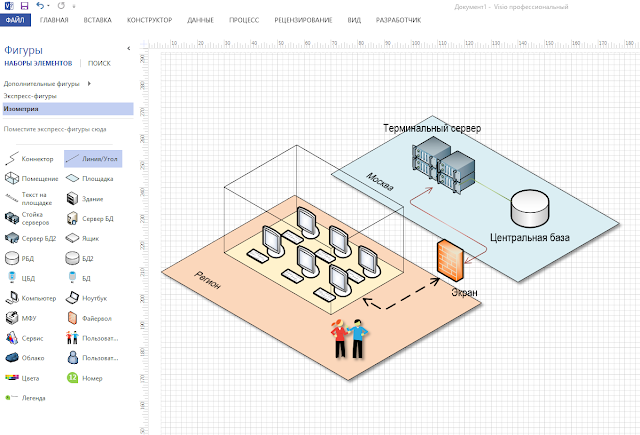
Task: Expand Дополнительные фигуры submenu arrow
Action: click(89, 84)
